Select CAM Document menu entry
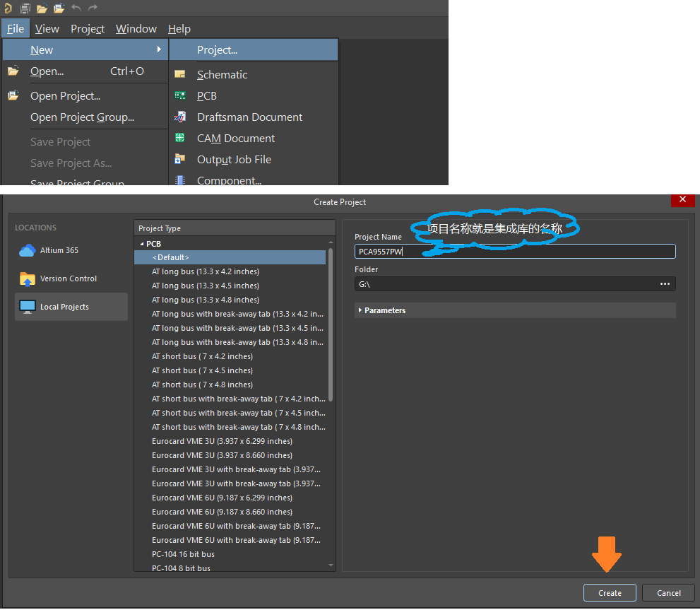 (x=254, y=138)
